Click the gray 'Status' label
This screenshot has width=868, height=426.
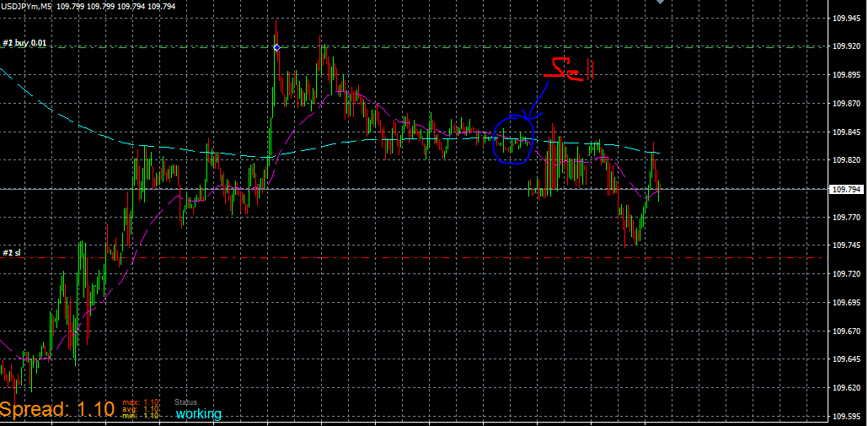tap(185, 402)
